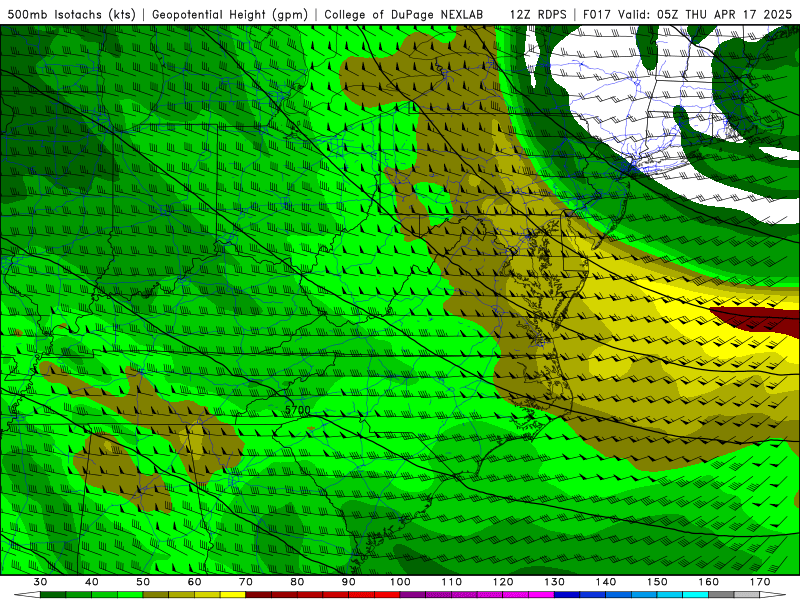Image resolution: width=800 pixels, height=600 pixels.
Task: Click the legend label 100
Action: click(x=400, y=582)
